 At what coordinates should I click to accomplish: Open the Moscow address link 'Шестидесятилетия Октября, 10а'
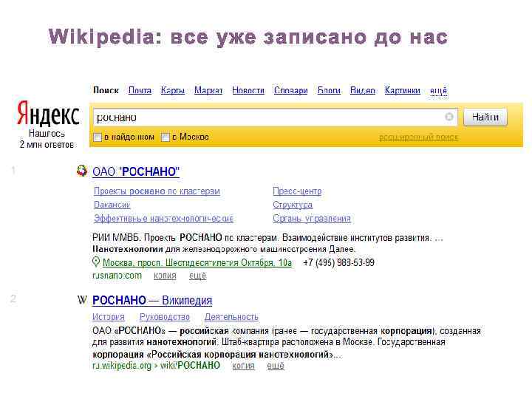197,262
